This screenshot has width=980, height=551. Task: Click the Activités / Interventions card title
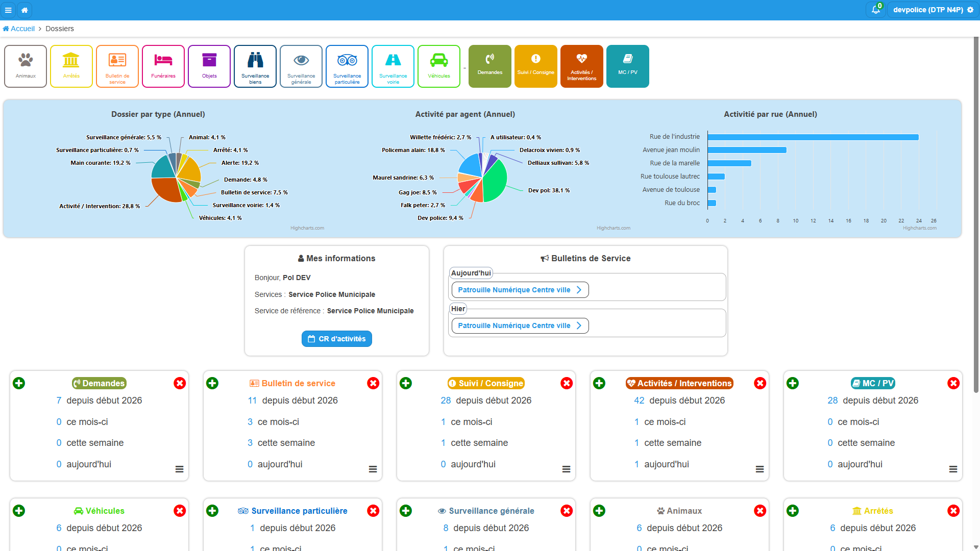tap(679, 383)
